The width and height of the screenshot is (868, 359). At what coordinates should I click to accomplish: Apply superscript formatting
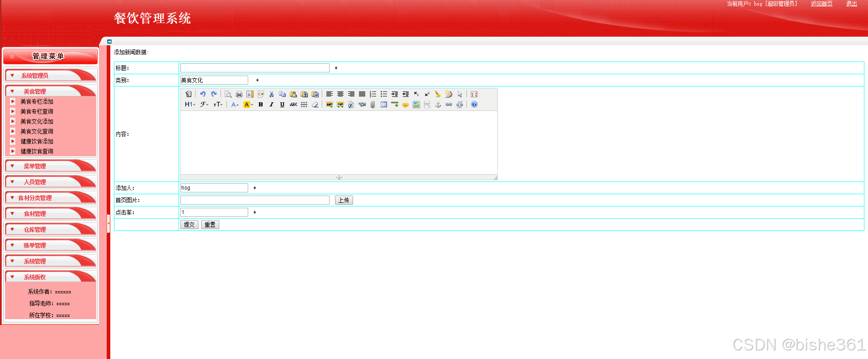click(x=427, y=94)
